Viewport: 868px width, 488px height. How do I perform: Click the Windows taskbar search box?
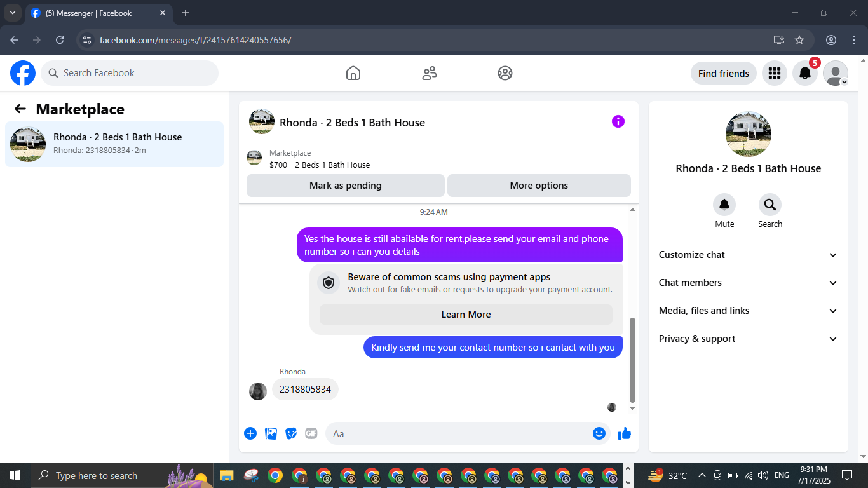(x=121, y=475)
